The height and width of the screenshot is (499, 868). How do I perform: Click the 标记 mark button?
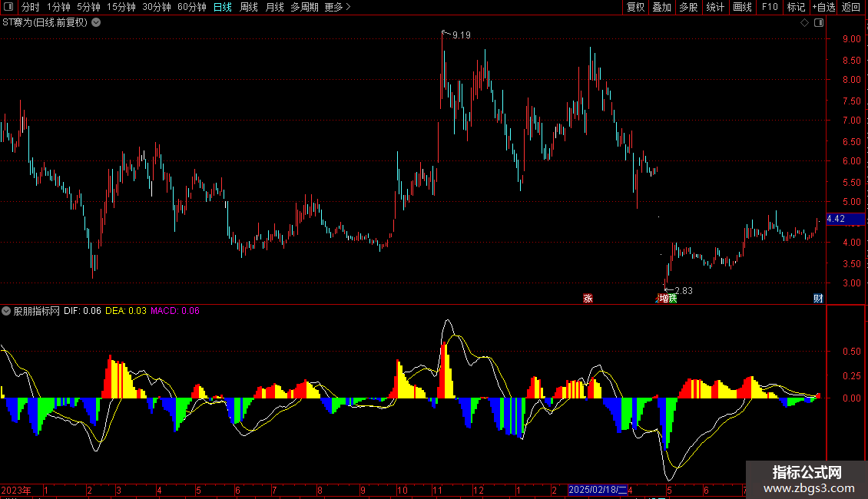[796, 7]
